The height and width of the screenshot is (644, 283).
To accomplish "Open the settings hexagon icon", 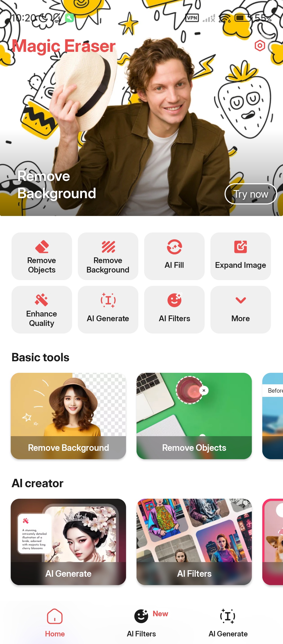I will [260, 46].
